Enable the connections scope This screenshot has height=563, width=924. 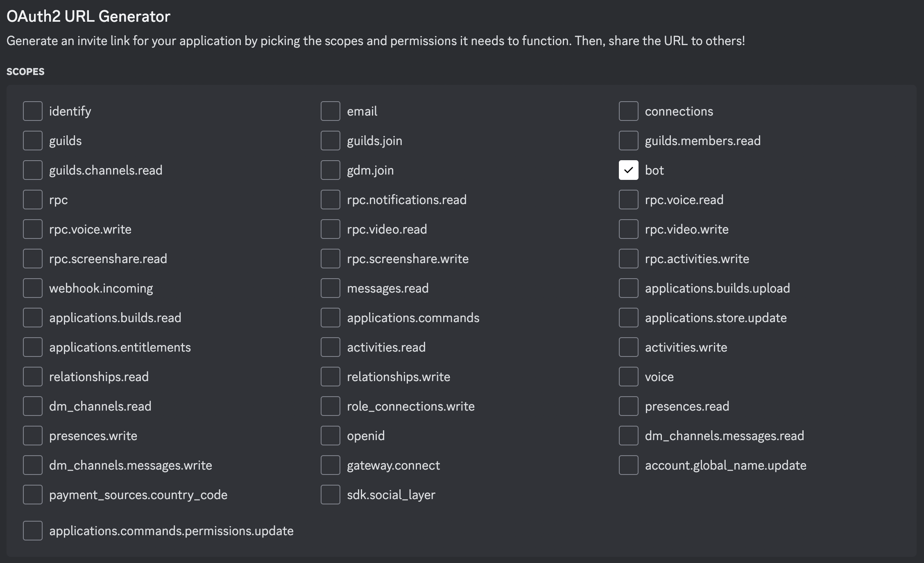[x=628, y=111]
